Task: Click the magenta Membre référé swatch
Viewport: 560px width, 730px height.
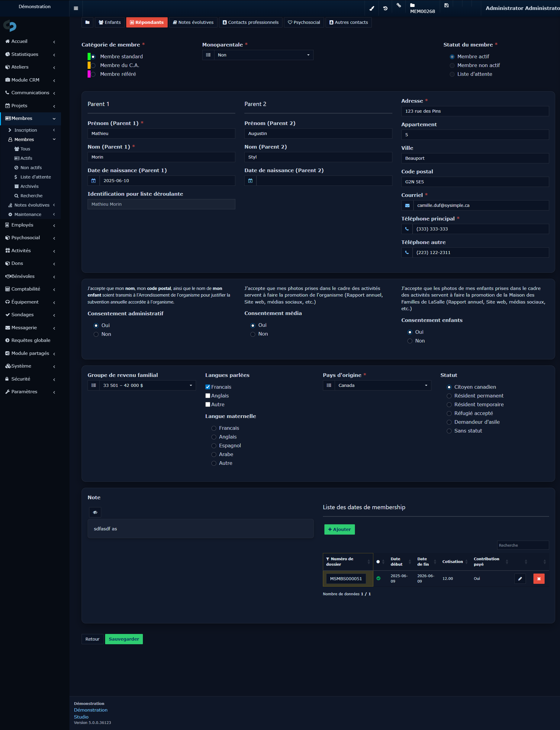Action: pyautogui.click(x=89, y=74)
